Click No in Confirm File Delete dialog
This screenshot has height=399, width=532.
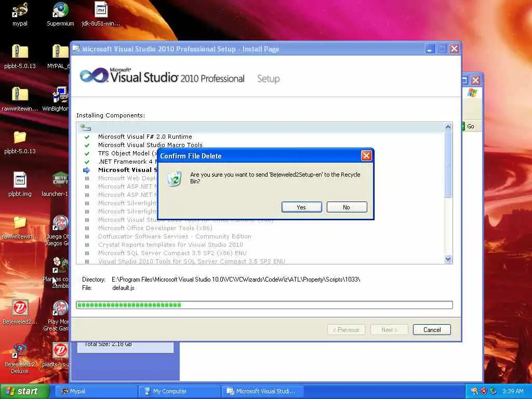[347, 207]
